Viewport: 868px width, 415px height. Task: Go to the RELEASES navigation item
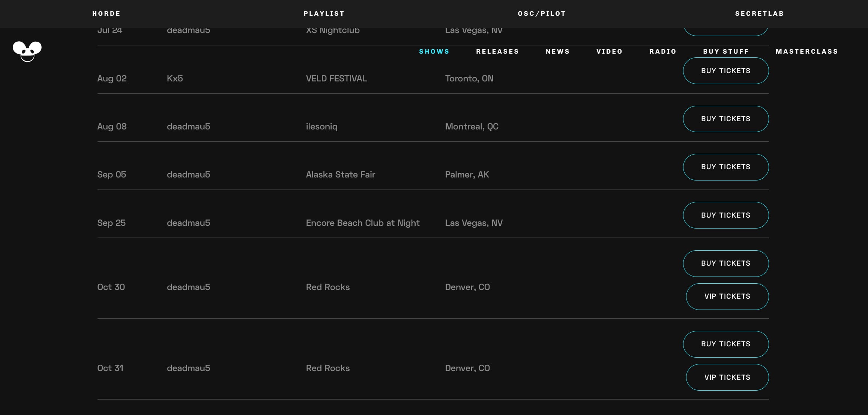click(497, 51)
